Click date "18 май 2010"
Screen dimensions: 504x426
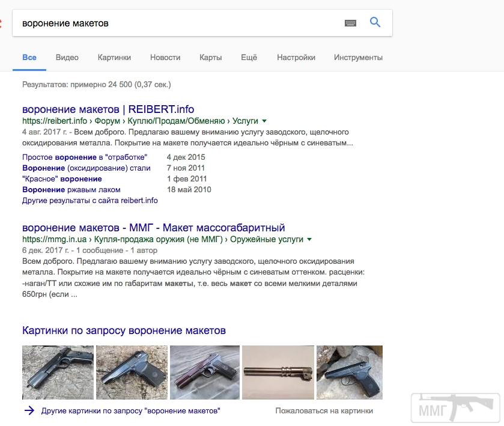[189, 190]
